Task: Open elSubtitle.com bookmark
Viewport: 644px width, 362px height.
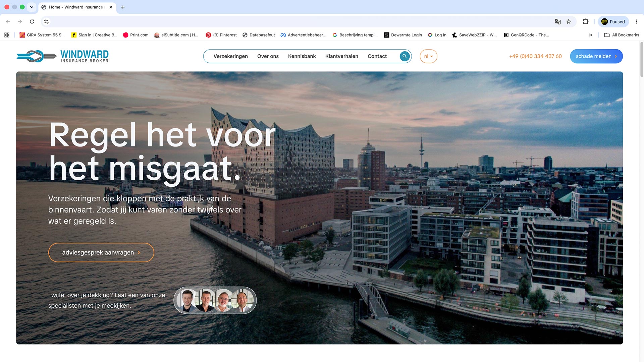Action: pos(176,35)
